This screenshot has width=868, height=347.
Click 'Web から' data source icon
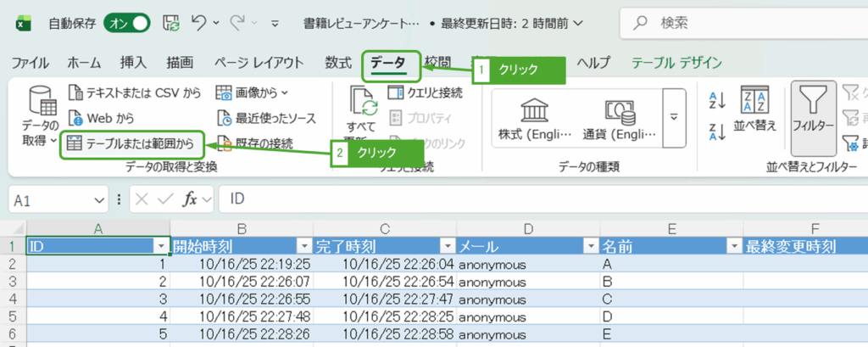pyautogui.click(x=75, y=118)
